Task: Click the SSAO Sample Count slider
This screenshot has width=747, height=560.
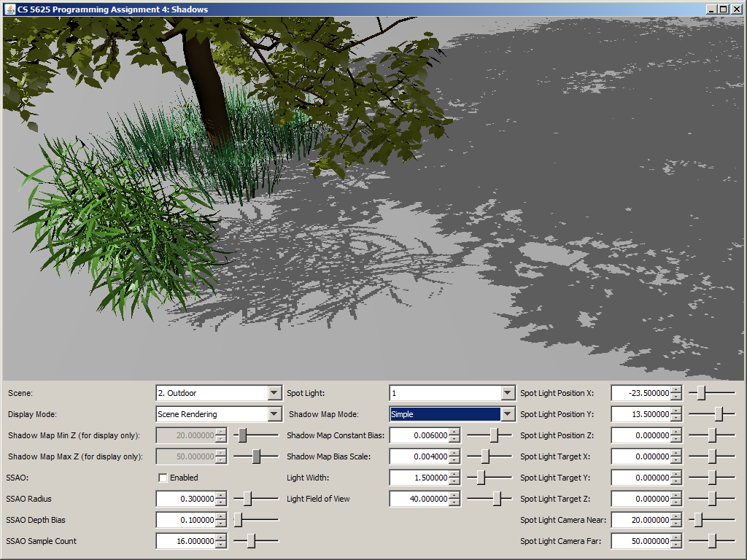Action: coord(250,542)
